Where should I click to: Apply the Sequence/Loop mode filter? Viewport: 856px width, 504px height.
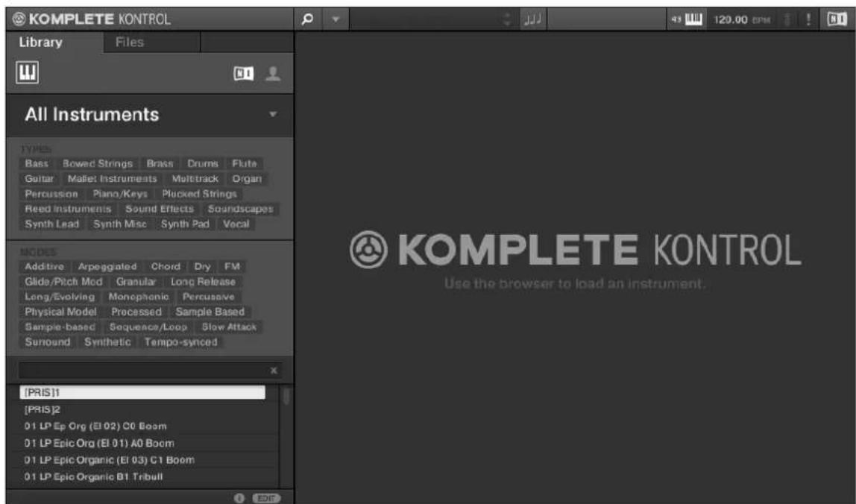coord(148,327)
